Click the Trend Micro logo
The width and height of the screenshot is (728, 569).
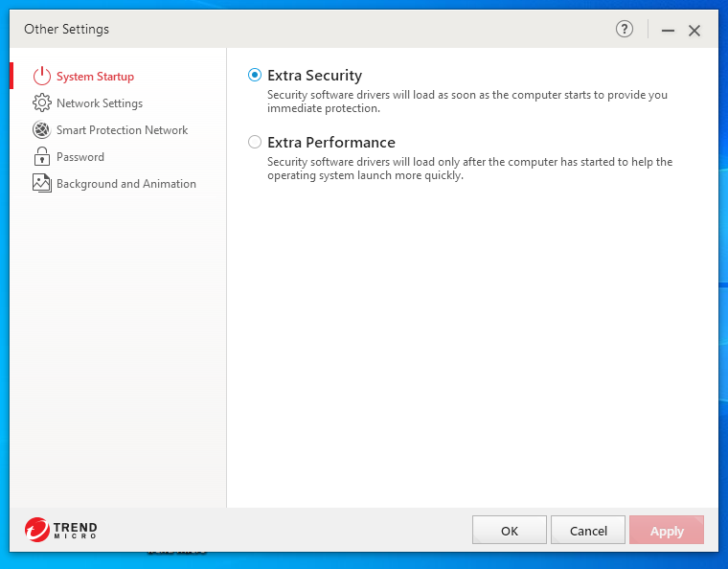click(x=61, y=530)
